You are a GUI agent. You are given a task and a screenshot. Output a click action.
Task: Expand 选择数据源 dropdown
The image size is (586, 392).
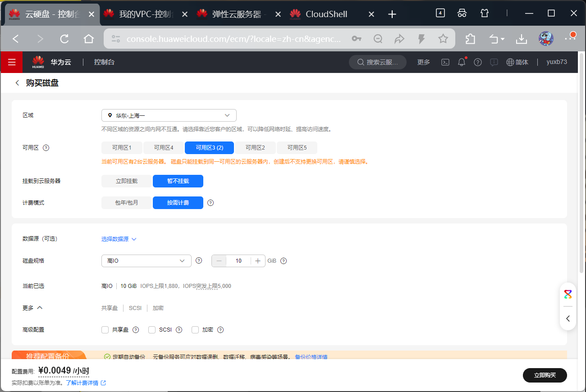coord(119,239)
